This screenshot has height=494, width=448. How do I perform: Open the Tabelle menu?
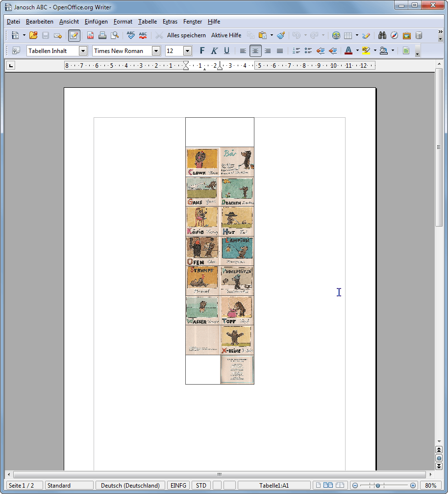148,22
